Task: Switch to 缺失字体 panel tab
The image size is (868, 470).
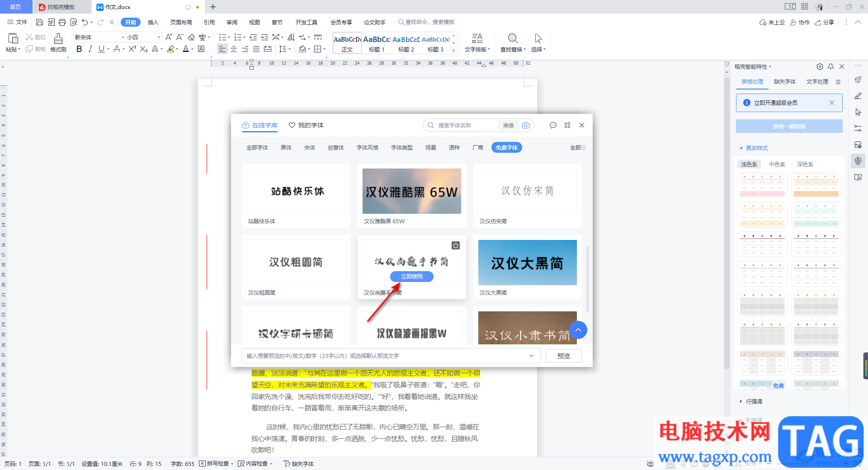Action: click(785, 82)
